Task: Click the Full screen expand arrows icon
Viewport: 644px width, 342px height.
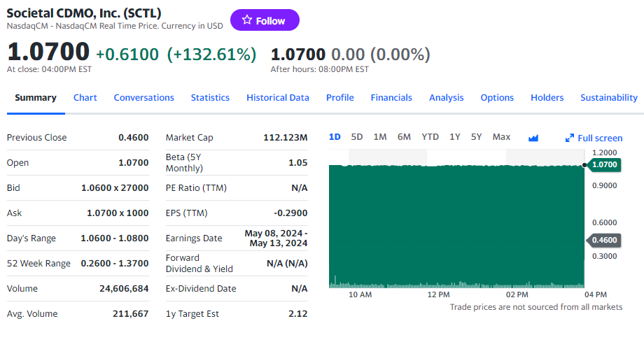Action: pos(570,138)
